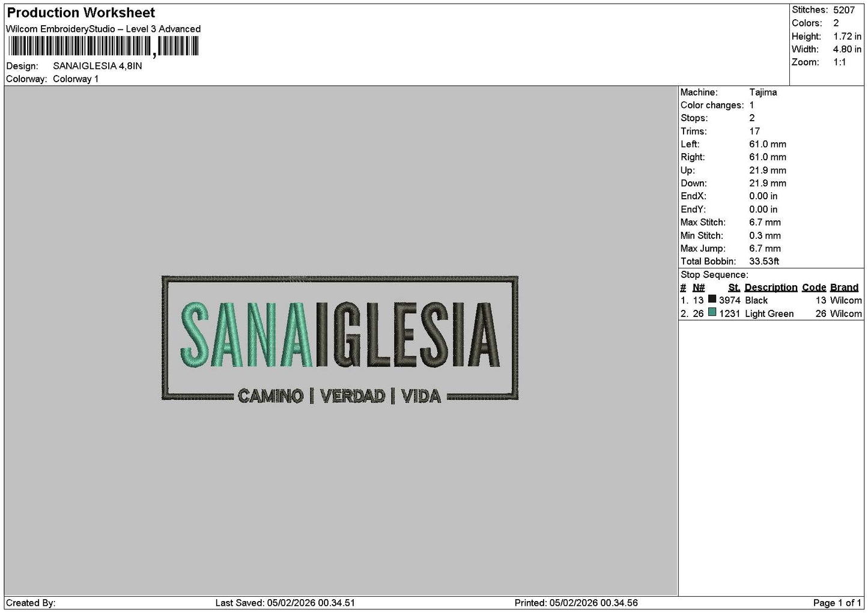Click the 'St.' column header
This screenshot has width=868, height=613.
coord(734,288)
